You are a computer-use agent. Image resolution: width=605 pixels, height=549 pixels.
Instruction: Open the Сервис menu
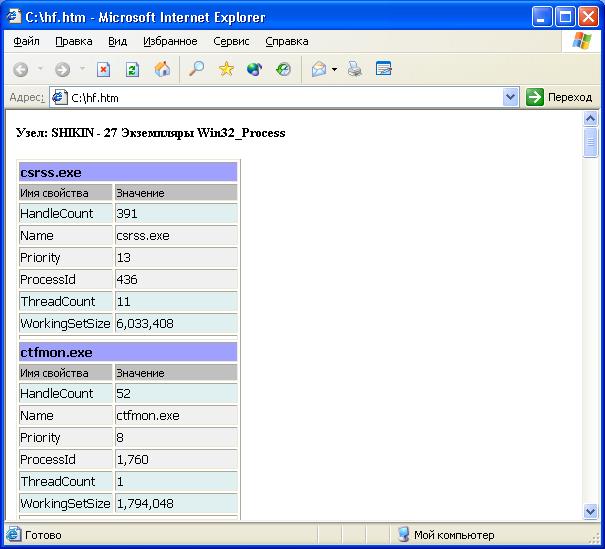click(x=231, y=41)
